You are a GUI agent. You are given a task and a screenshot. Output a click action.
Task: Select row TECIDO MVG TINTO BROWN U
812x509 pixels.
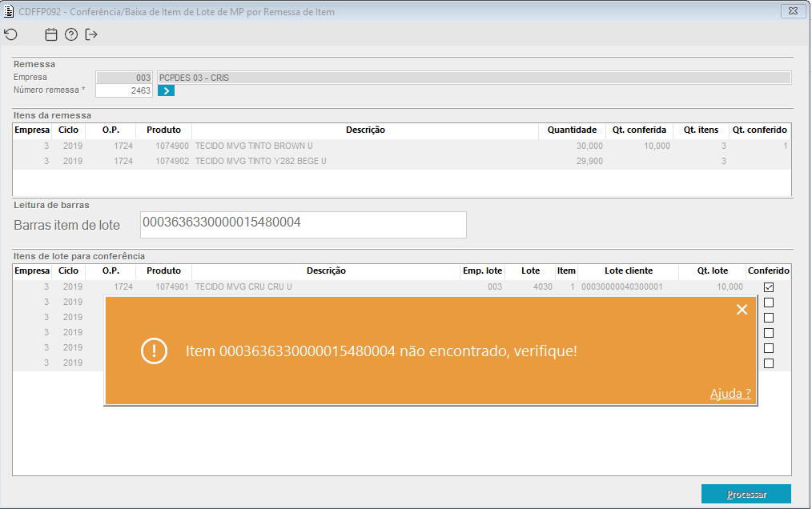coord(402,146)
